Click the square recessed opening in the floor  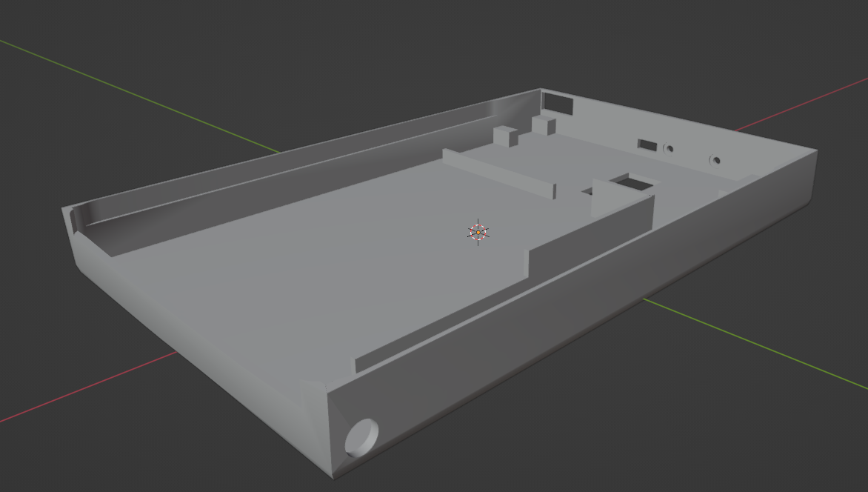(631, 181)
